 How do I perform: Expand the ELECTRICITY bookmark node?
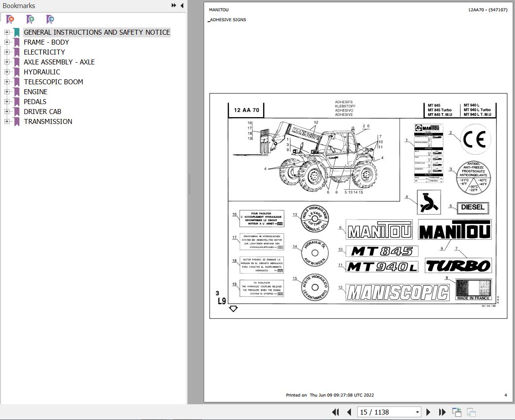click(7, 52)
